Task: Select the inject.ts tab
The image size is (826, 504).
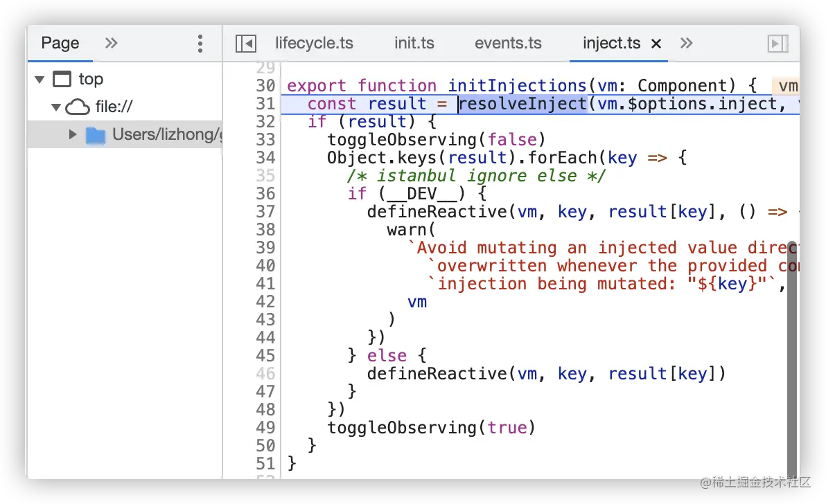Action: point(611,43)
